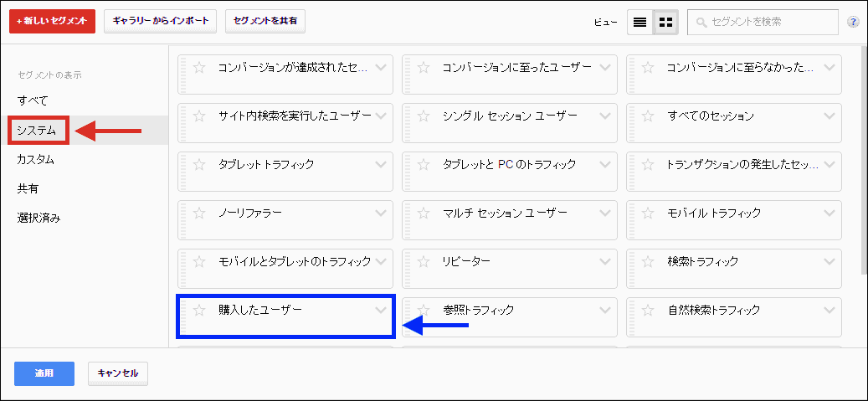Image resolution: width=868 pixels, height=401 pixels.
Task: Switch to the grid view icon
Action: pyautogui.click(x=666, y=23)
